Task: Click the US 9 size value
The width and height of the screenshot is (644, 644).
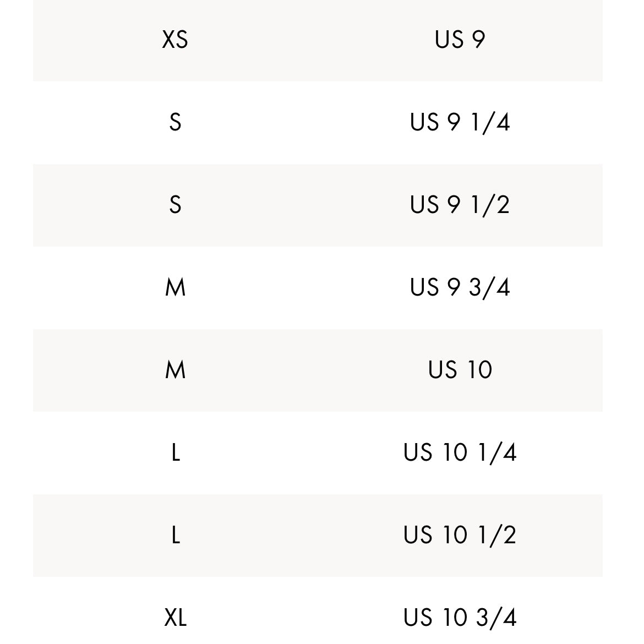Action: [x=460, y=40]
